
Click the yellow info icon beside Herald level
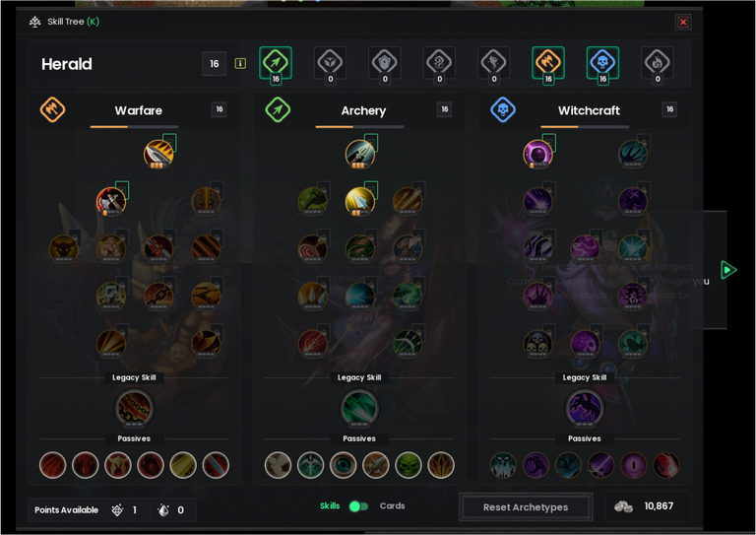[x=240, y=64]
